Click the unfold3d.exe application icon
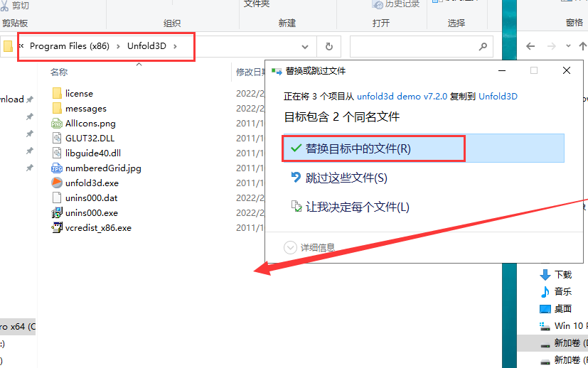 pyautogui.click(x=57, y=183)
